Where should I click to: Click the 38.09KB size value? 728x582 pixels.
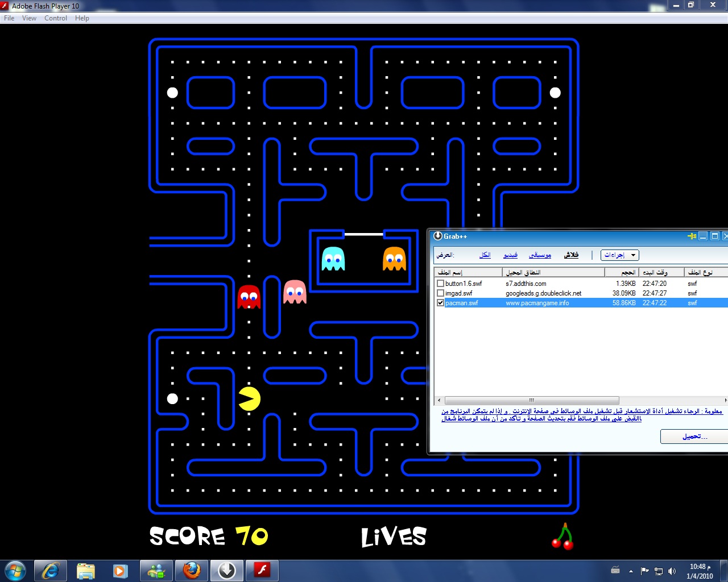pyautogui.click(x=624, y=293)
